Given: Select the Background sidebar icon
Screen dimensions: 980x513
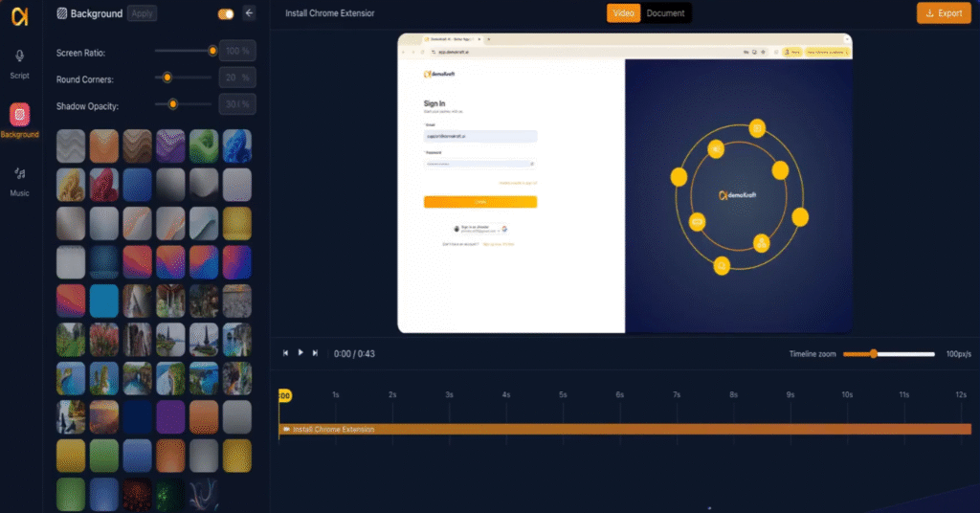Looking at the screenshot, I should pos(20,120).
